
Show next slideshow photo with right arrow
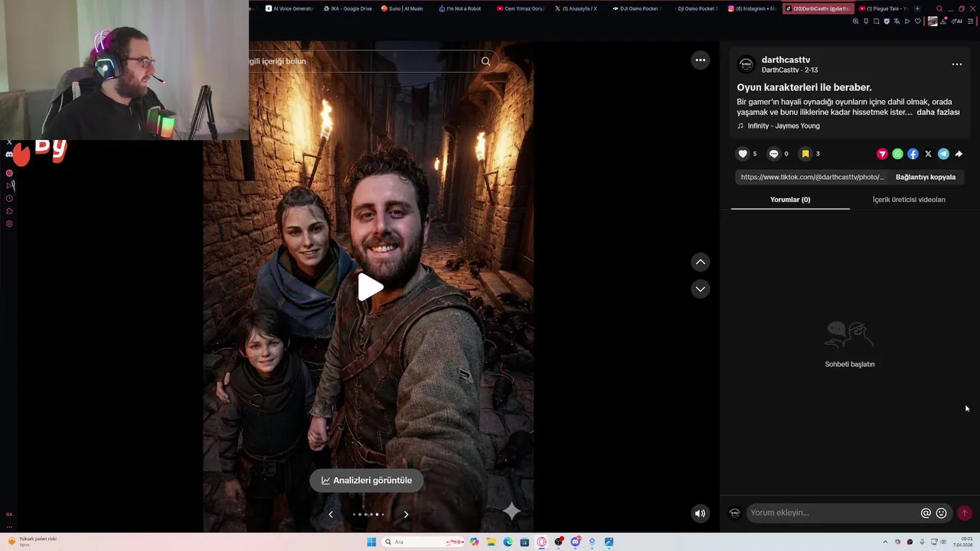click(x=406, y=514)
